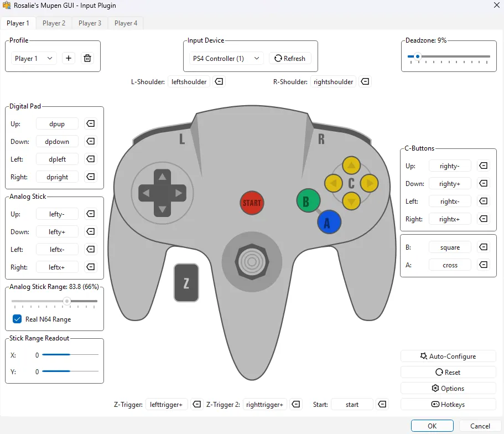The height and width of the screenshot is (434, 504).
Task: Switch to the Player 3 tab
Action: point(90,23)
